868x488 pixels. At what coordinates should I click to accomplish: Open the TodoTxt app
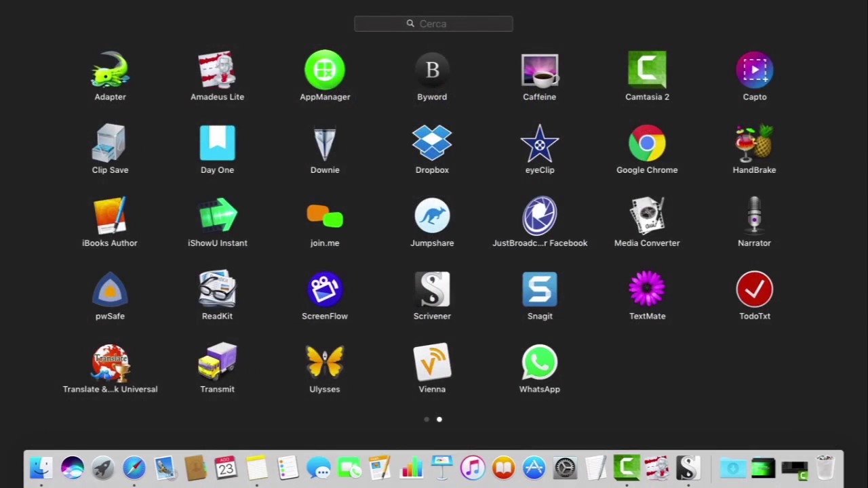[755, 289]
